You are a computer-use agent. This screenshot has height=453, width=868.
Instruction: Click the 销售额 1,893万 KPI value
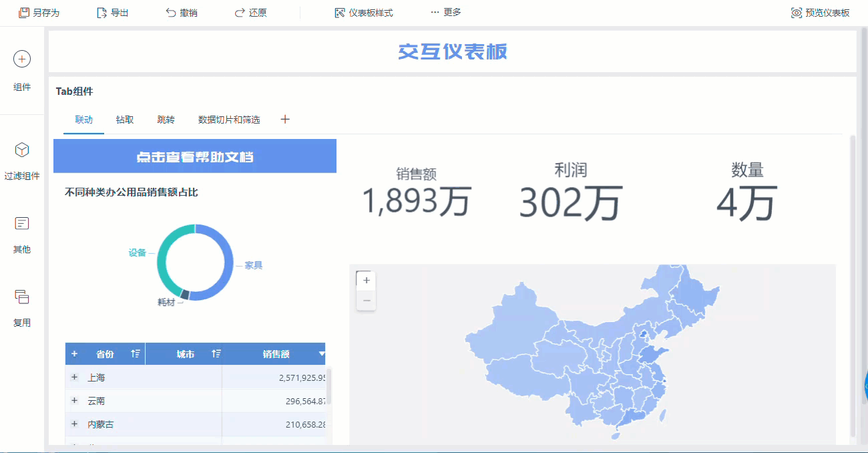click(417, 200)
